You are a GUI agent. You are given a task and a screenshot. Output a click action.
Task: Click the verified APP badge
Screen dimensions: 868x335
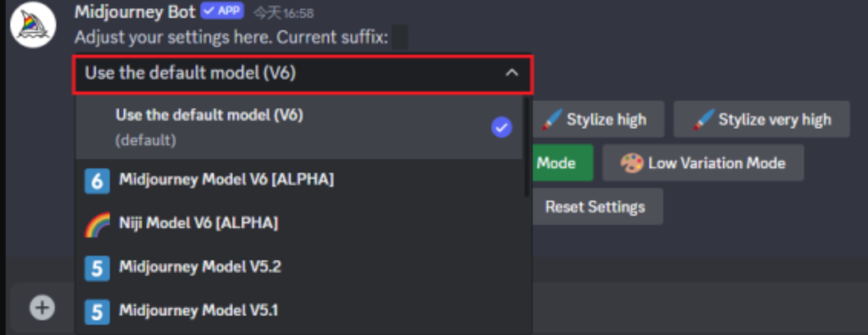click(x=223, y=10)
